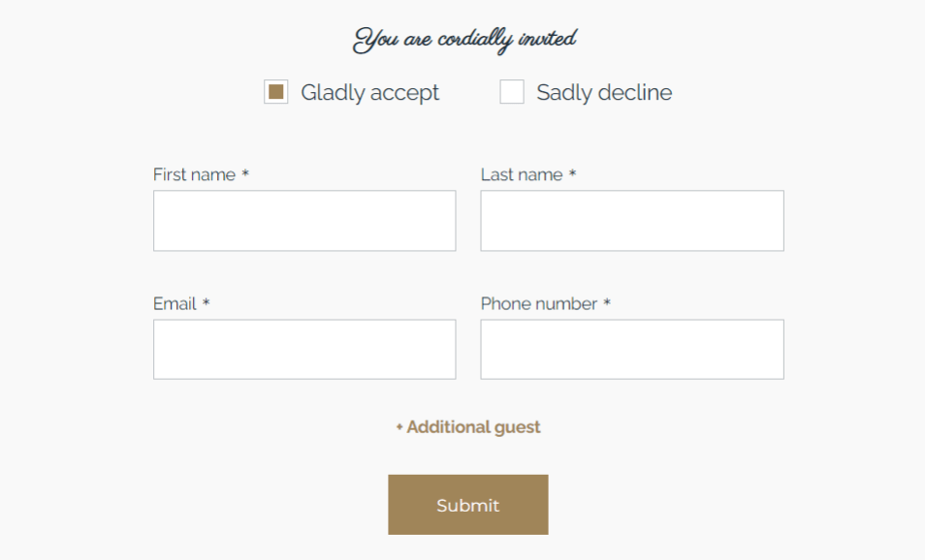This screenshot has width=925, height=560.
Task: Click the Submit button
Action: [x=467, y=504]
